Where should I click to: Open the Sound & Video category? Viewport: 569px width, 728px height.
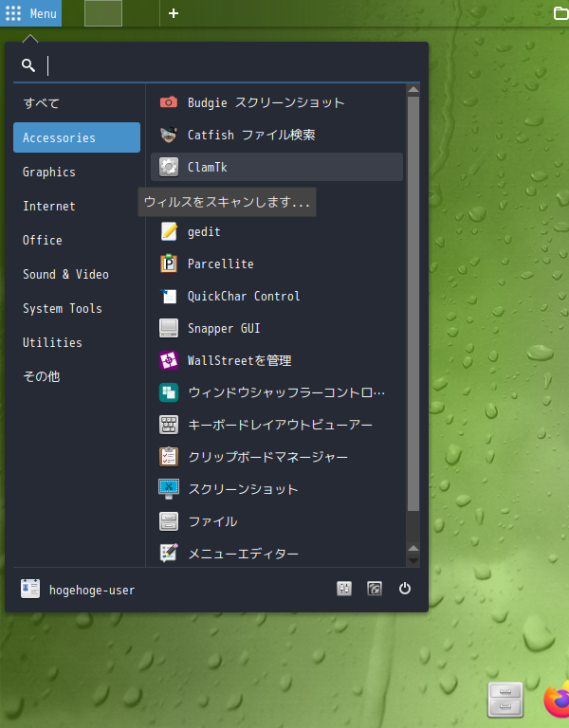point(77,274)
